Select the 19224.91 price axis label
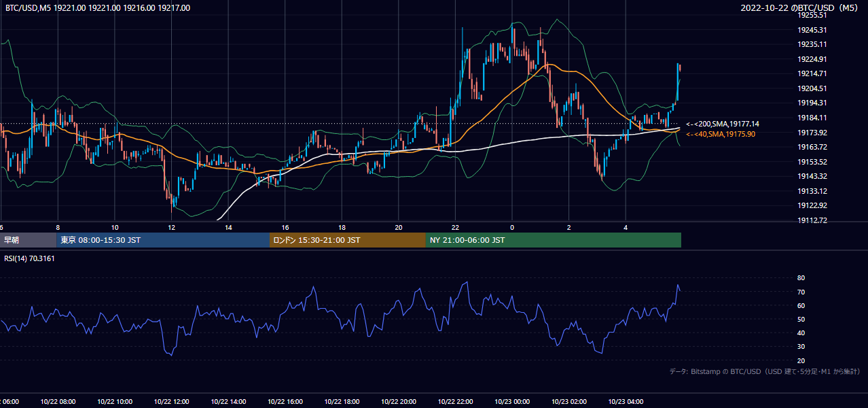 (812, 59)
